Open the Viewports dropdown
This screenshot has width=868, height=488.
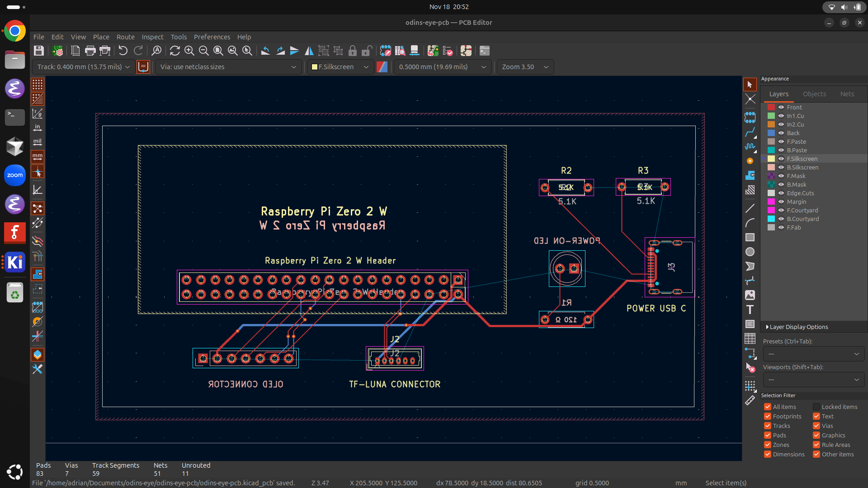point(813,380)
